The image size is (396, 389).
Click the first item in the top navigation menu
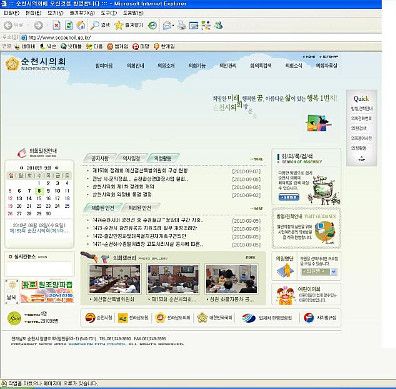click(104, 66)
